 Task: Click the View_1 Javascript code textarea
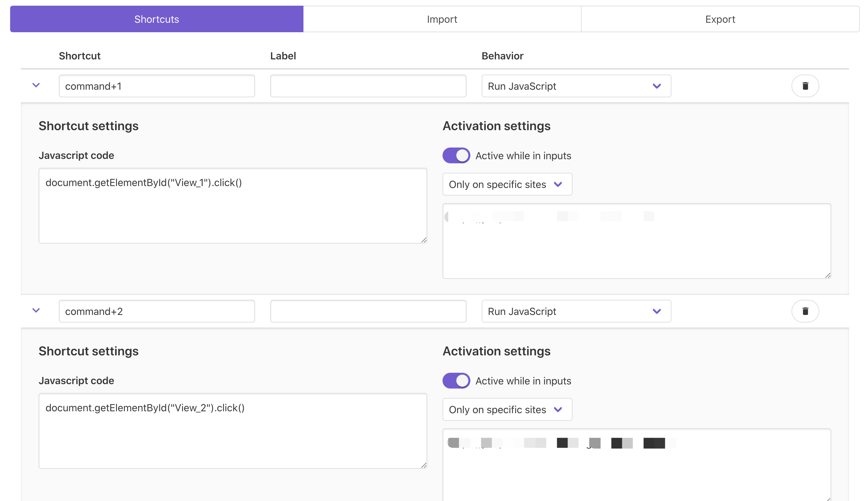[x=232, y=206]
